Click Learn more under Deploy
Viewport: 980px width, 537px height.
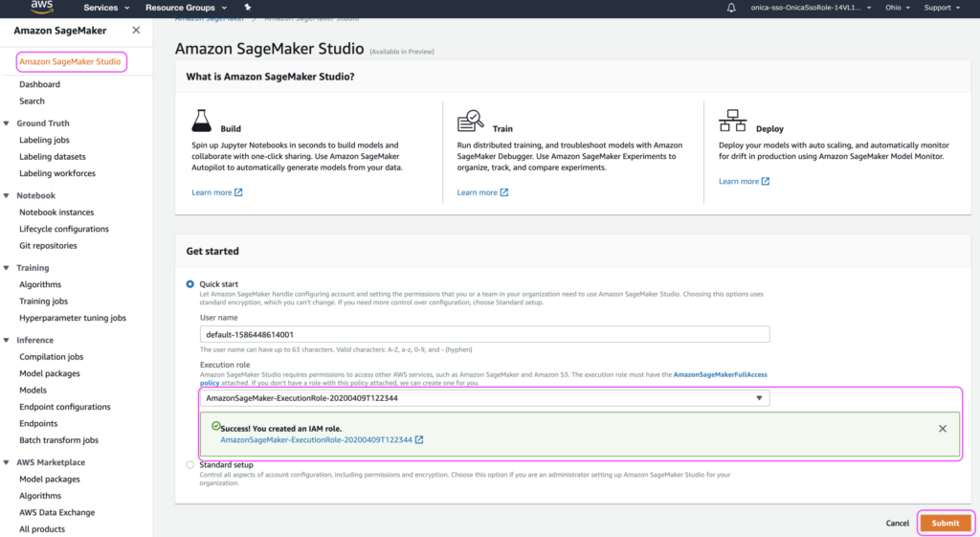click(x=744, y=181)
